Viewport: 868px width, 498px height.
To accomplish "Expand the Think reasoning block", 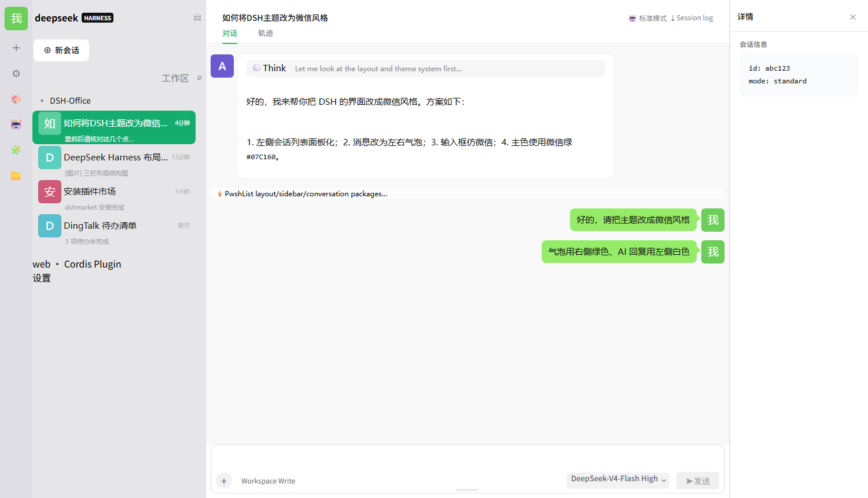I will [x=426, y=68].
